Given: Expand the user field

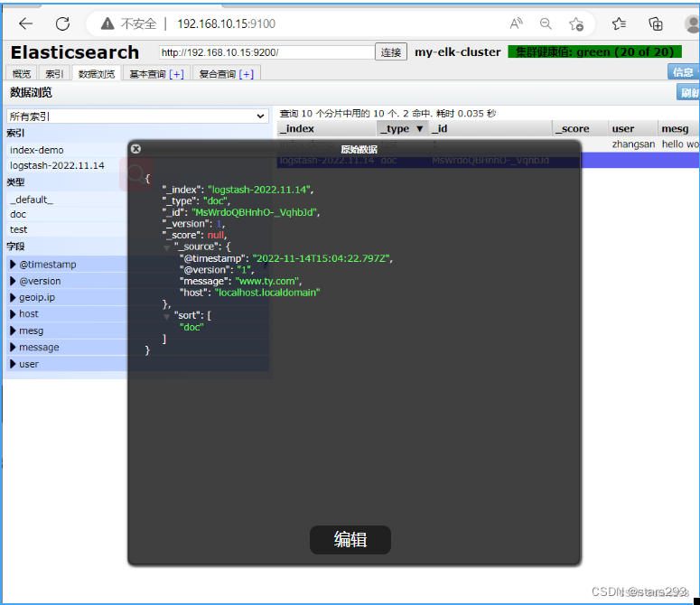Looking at the screenshot, I should 13,364.
